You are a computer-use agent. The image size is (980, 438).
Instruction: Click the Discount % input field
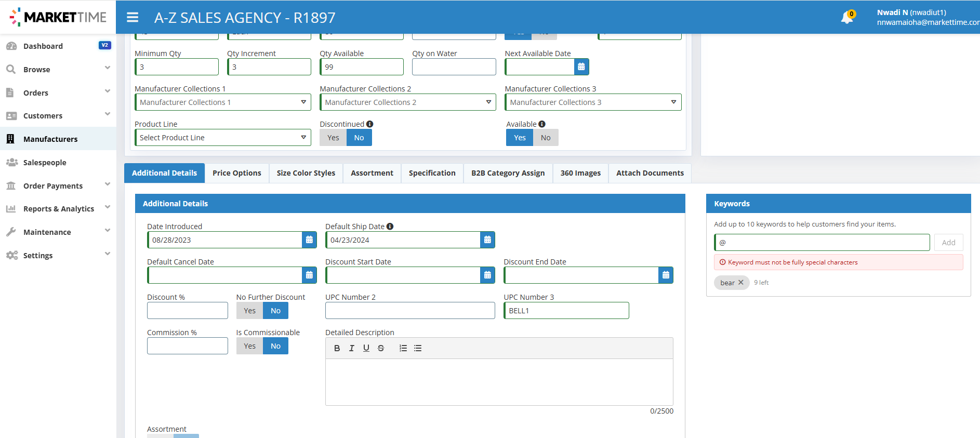coord(188,311)
